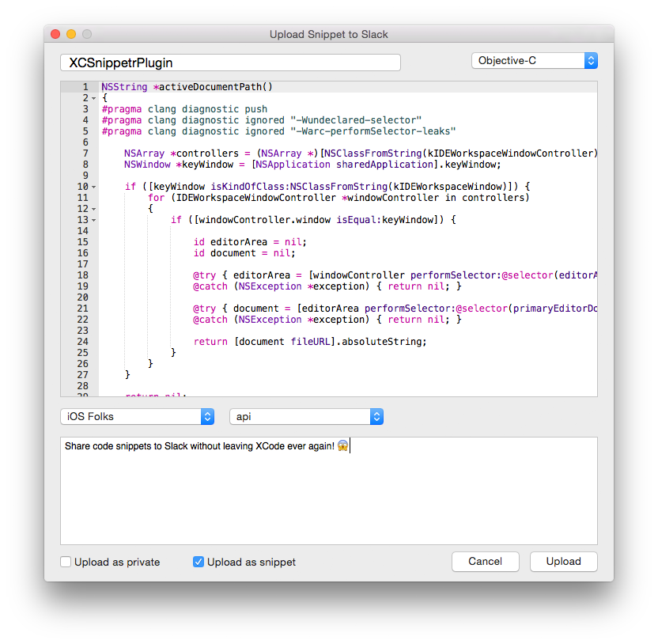Viewport: 658px width, 644px height.
Task: Click '#pragma clang diagnostic push' line
Action: [x=184, y=109]
